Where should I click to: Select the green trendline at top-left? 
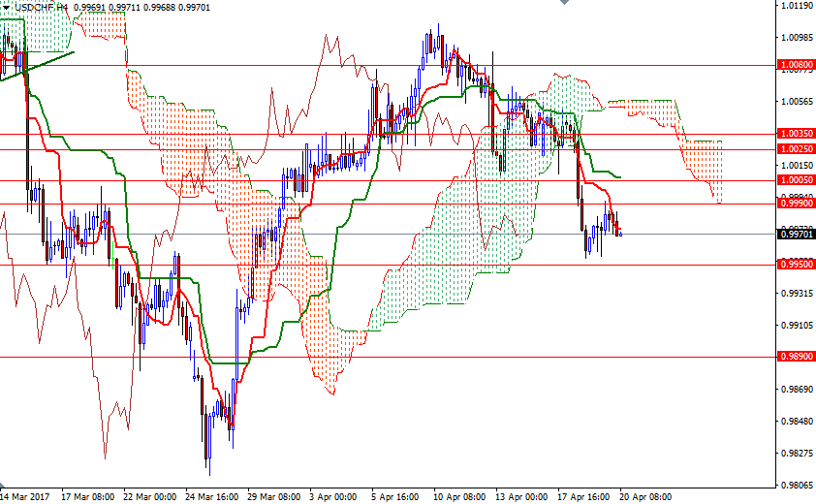coord(38,66)
